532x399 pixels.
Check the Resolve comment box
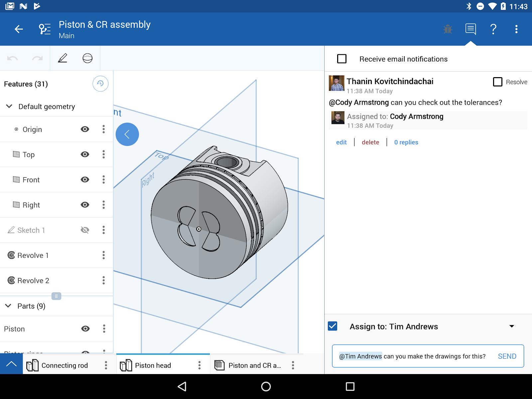tap(497, 82)
